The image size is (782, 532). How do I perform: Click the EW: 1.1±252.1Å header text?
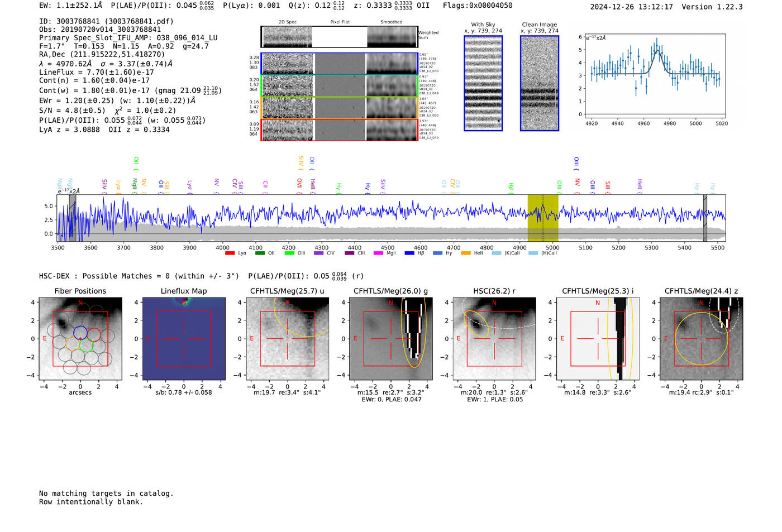click(71, 6)
